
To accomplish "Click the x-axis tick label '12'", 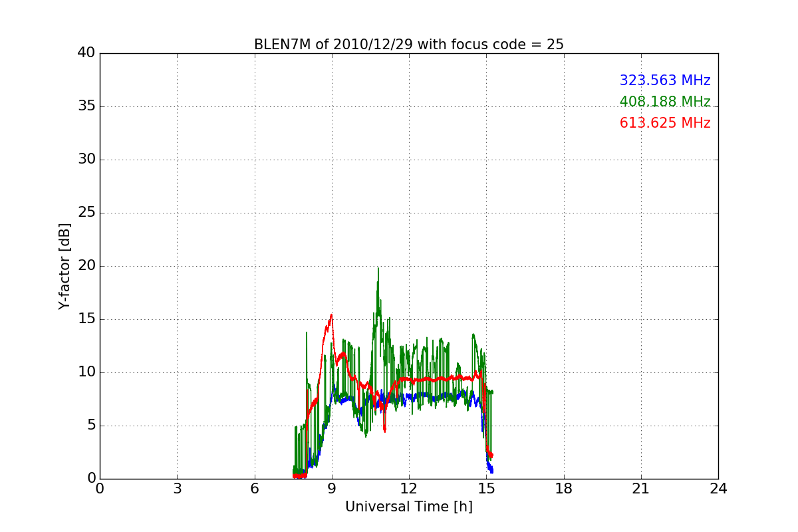I will pos(409,489).
